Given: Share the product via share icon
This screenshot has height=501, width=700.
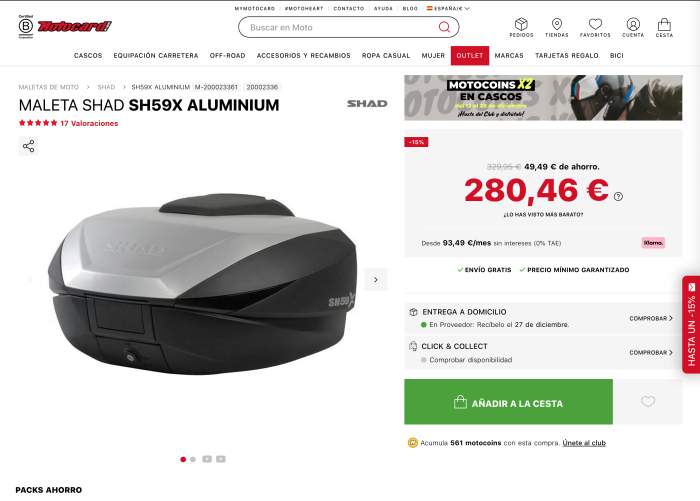Looking at the screenshot, I should coord(29,146).
